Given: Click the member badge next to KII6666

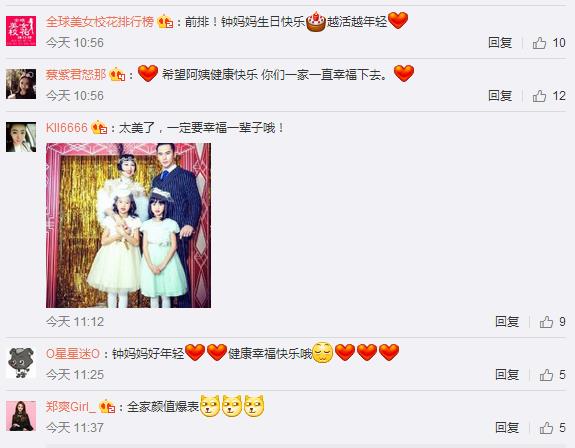Looking at the screenshot, I should pyautogui.click(x=99, y=128).
